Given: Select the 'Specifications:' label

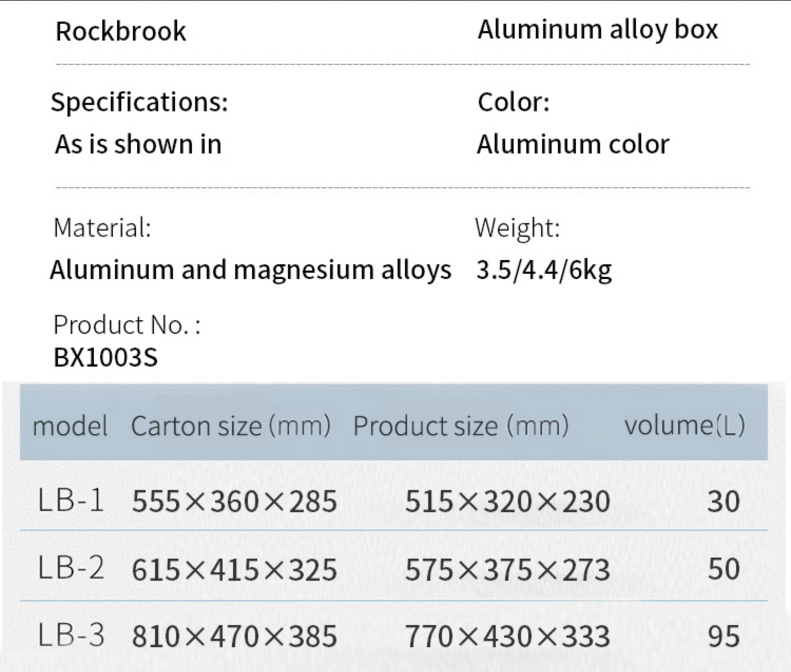Looking at the screenshot, I should point(140,102).
